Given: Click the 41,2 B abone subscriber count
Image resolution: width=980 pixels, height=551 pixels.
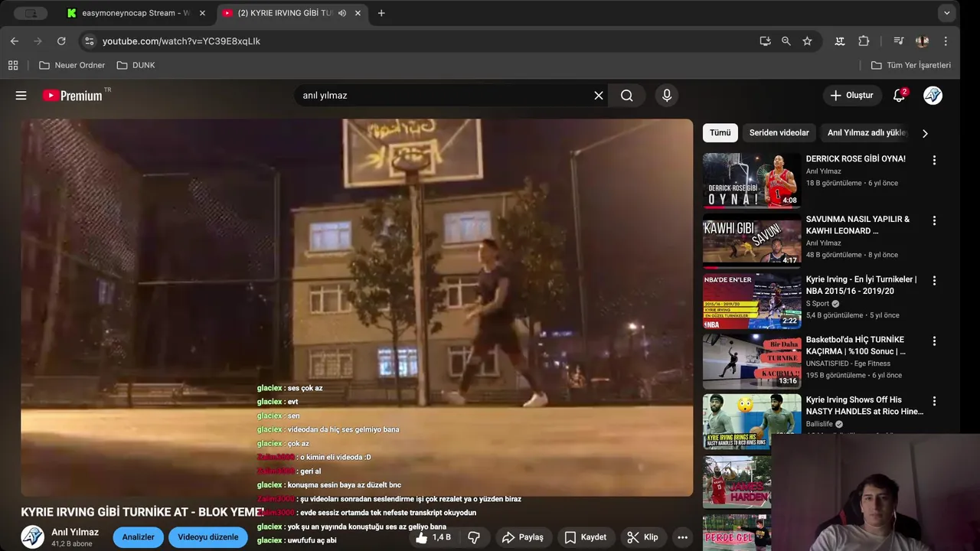Looking at the screenshot, I should (72, 544).
